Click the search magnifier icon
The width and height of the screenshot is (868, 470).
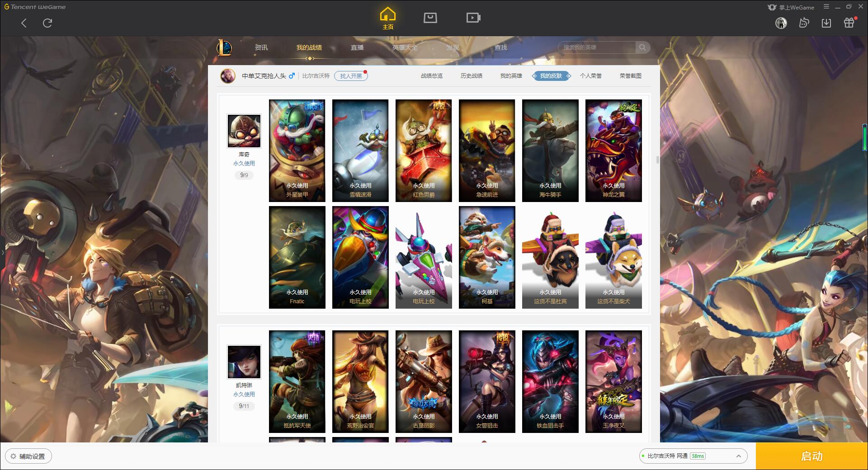pos(642,47)
